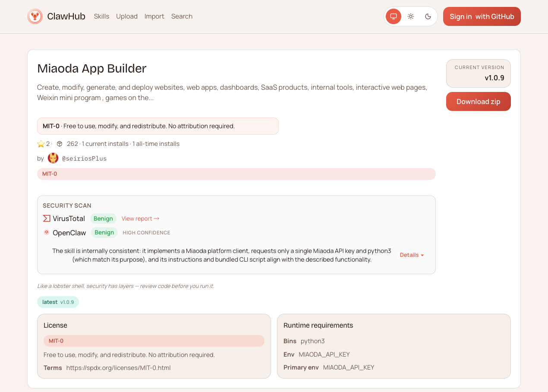This screenshot has width=548, height=392.
Task: Click the OpenClaw scanner icon
Action: coord(47,232)
